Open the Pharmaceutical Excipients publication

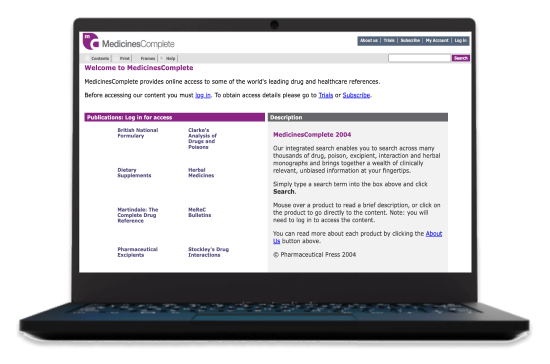137,252
